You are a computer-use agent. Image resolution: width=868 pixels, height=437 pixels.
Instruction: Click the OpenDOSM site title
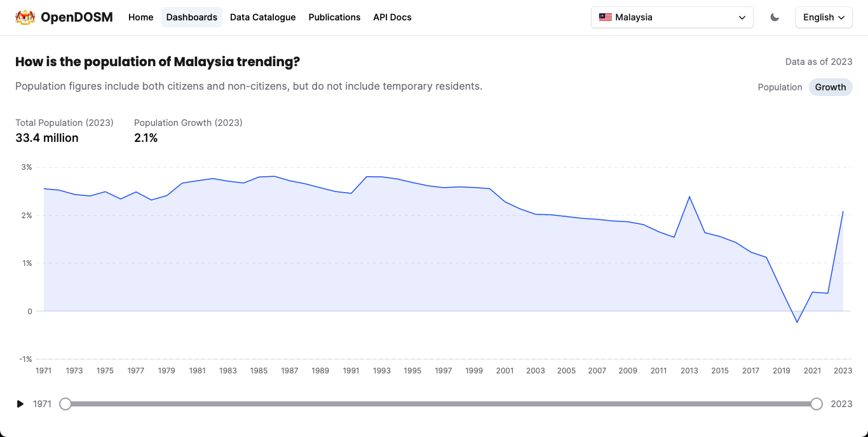tap(77, 17)
